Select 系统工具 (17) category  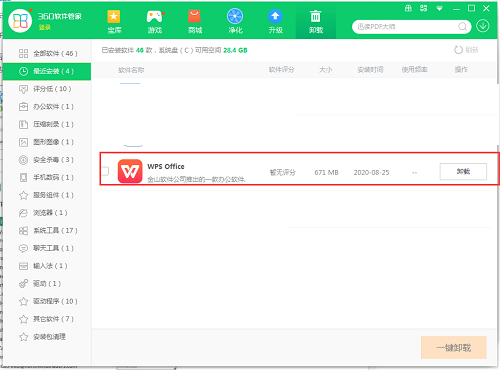(47, 230)
